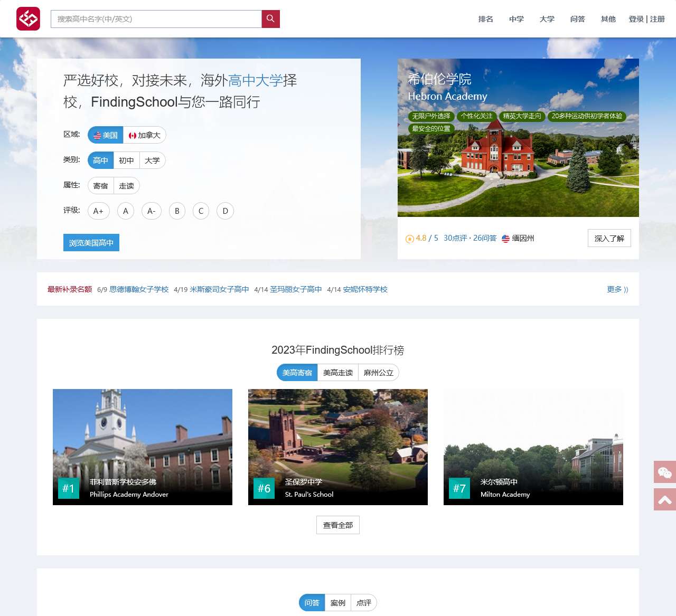Screen dimensions: 676x616
Task: Switch to the 美高走读 ranking tab
Action: click(x=337, y=372)
